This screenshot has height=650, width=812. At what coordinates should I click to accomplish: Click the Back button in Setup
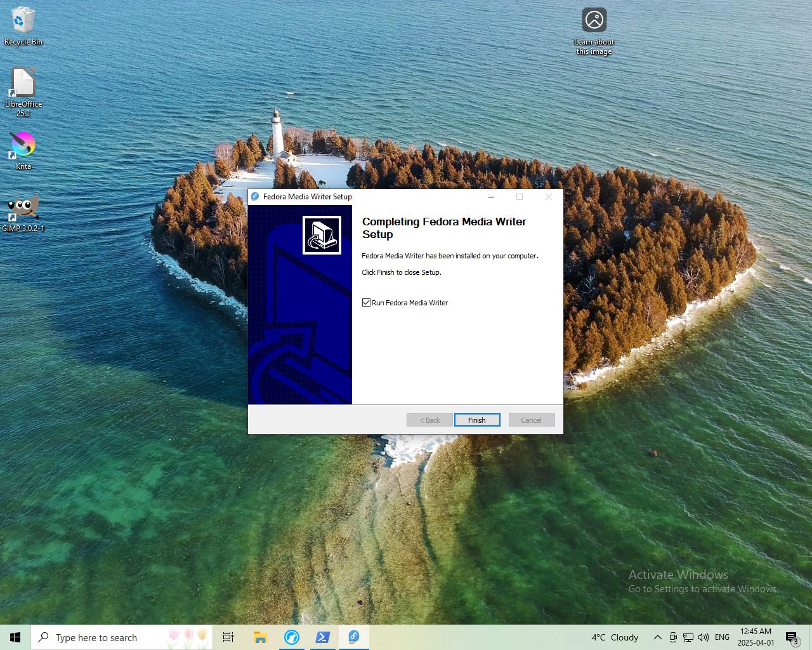click(x=429, y=420)
